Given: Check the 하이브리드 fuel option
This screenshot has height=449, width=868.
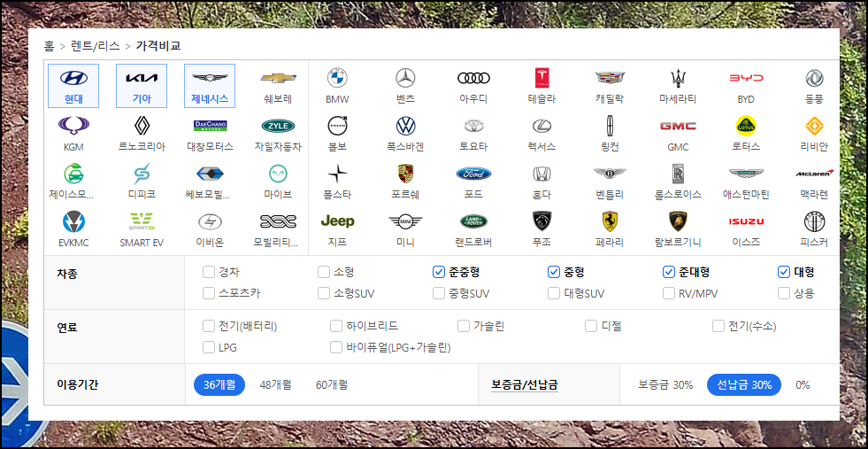Looking at the screenshot, I should click(336, 327).
